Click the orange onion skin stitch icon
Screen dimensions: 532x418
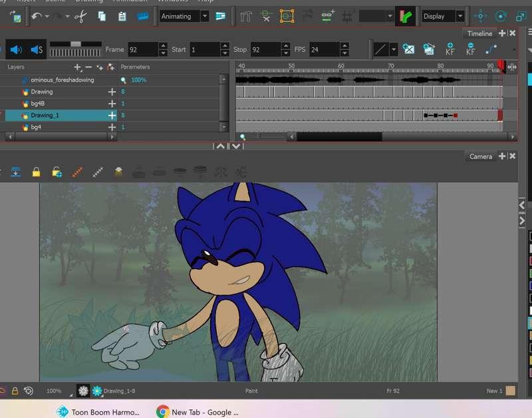pyautogui.click(x=77, y=172)
